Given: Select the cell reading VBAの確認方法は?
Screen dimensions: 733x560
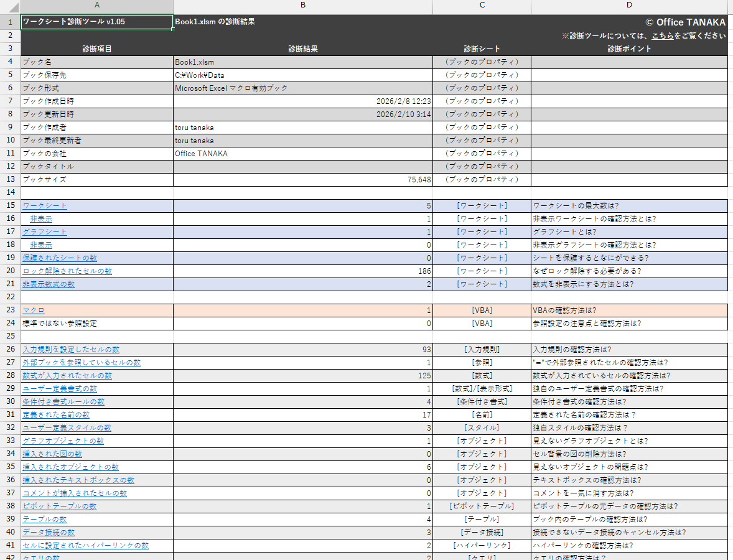Looking at the screenshot, I should point(629,310).
